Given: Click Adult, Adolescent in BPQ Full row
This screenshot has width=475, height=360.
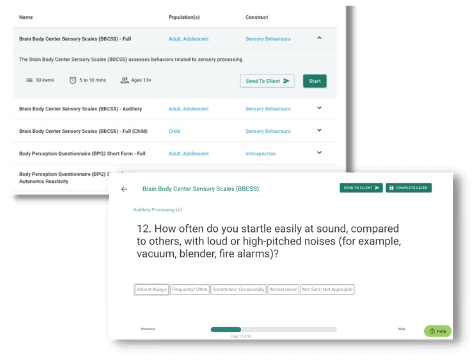Looking at the screenshot, I should tap(189, 154).
